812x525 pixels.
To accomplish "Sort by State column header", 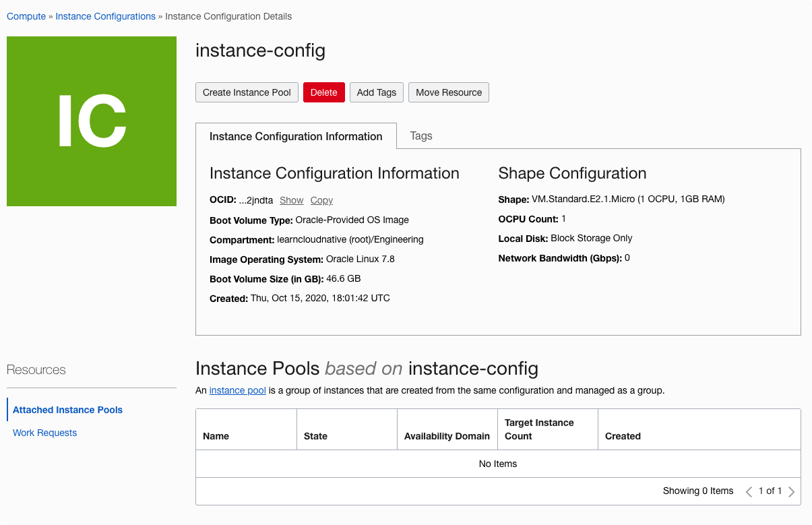I will [x=315, y=436].
